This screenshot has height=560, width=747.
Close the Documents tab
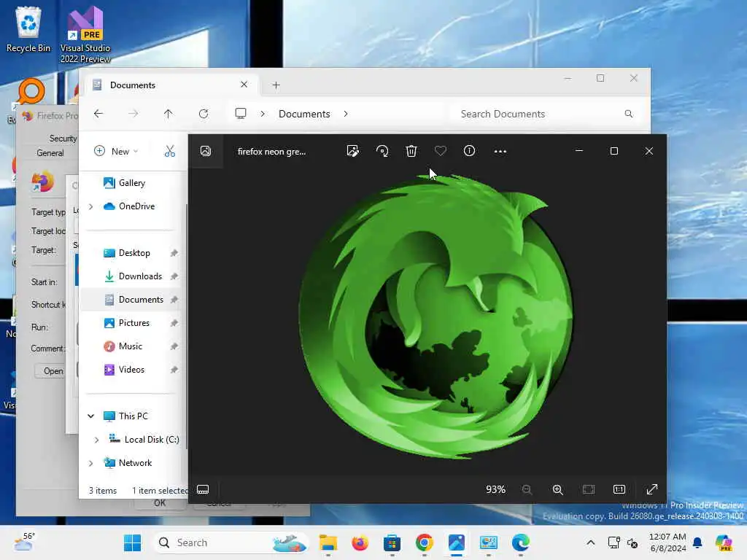[x=244, y=85]
